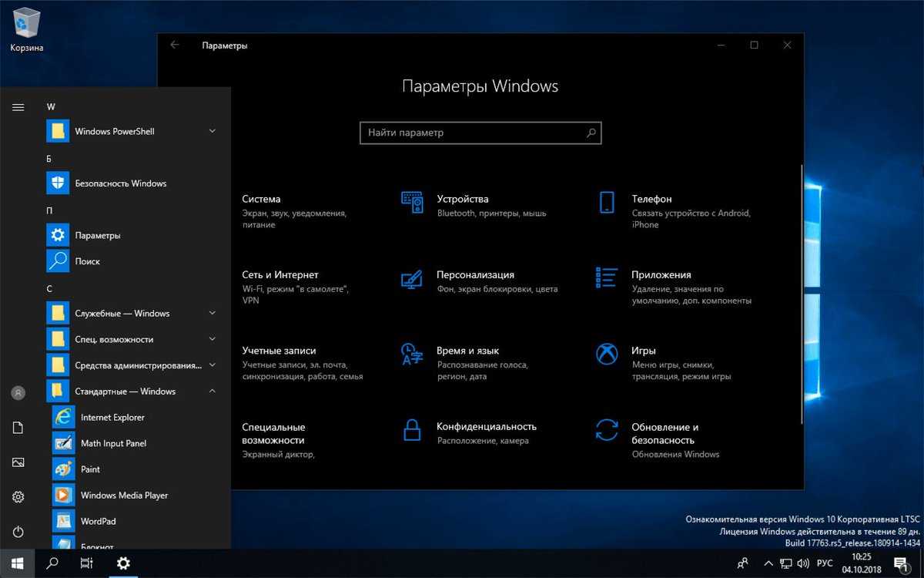Open the Phone (Телефон) settings icon

[607, 203]
